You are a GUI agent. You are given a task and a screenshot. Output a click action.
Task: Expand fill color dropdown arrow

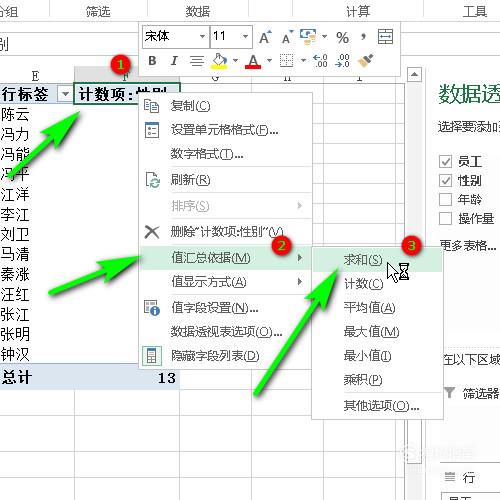235,61
